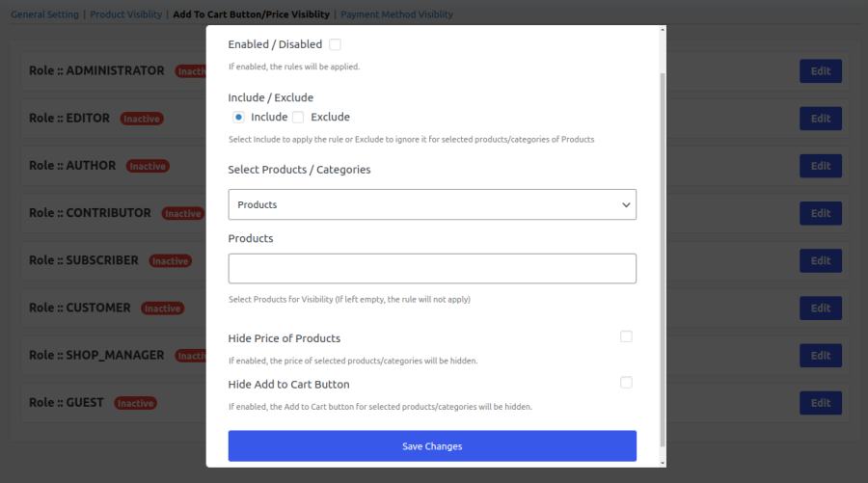Open Edit for the Author role
Screen dimensions: 868x483
pyautogui.click(x=820, y=166)
